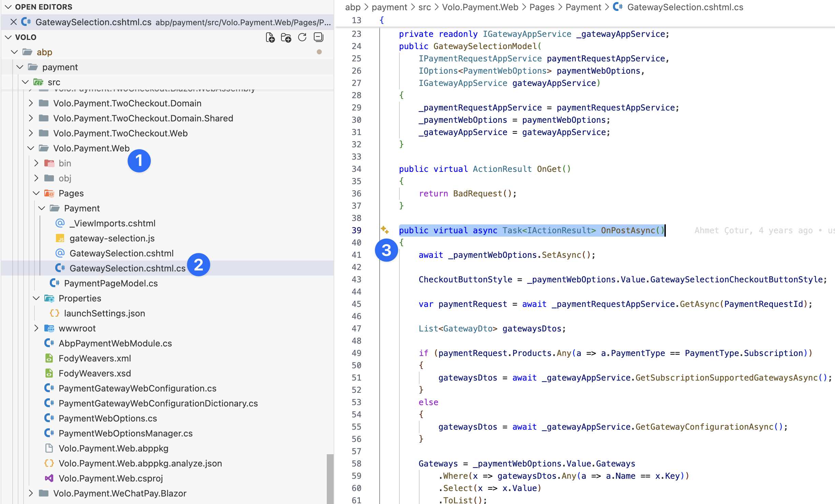
Task: Click the New File icon in explorer header
Action: tap(270, 37)
